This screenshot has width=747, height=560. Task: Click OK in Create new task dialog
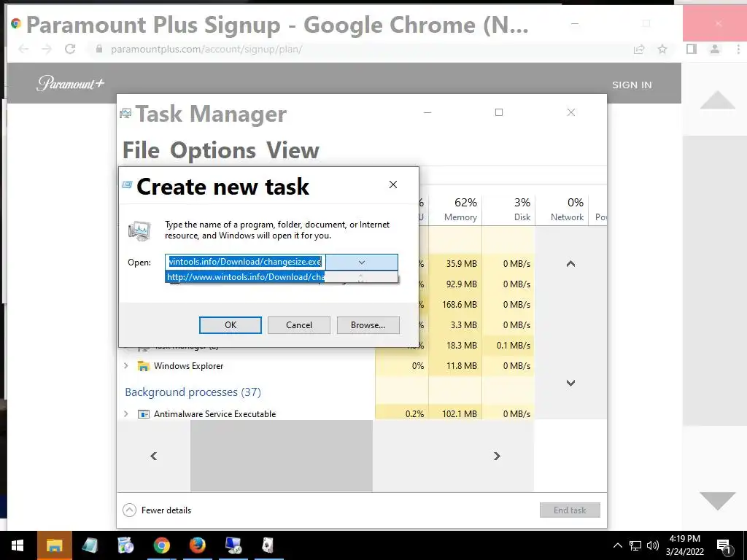click(x=230, y=325)
